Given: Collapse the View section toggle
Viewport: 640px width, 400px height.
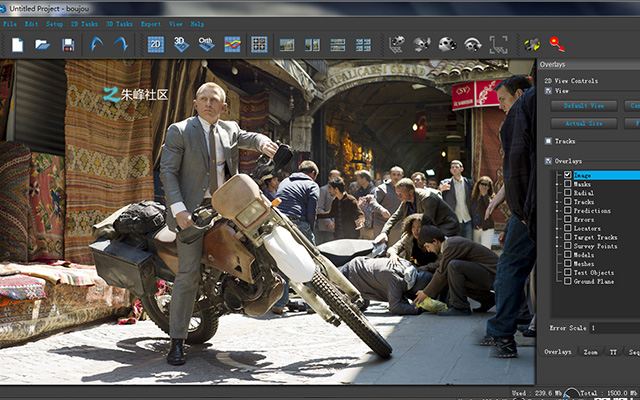Looking at the screenshot, I should (548, 91).
